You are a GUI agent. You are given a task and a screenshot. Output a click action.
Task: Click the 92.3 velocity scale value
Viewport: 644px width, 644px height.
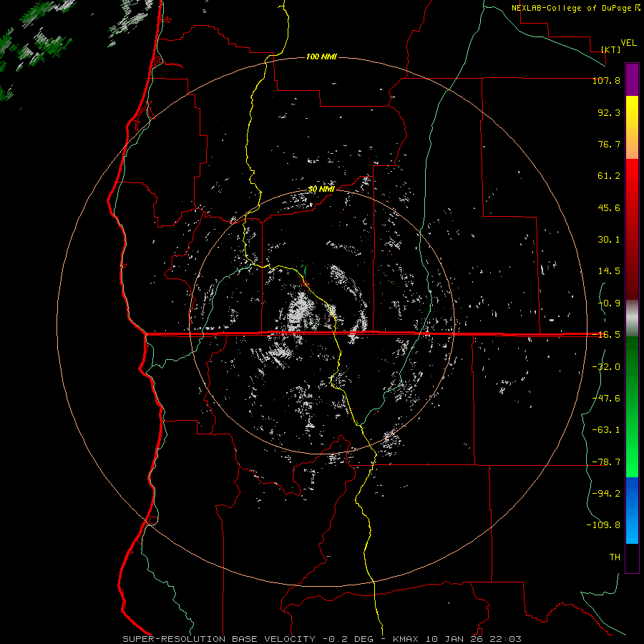[609, 112]
